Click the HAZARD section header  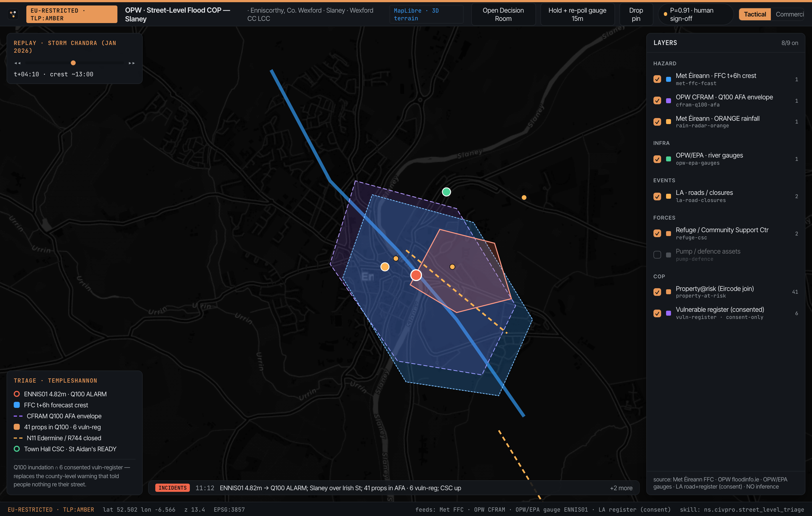tap(665, 63)
